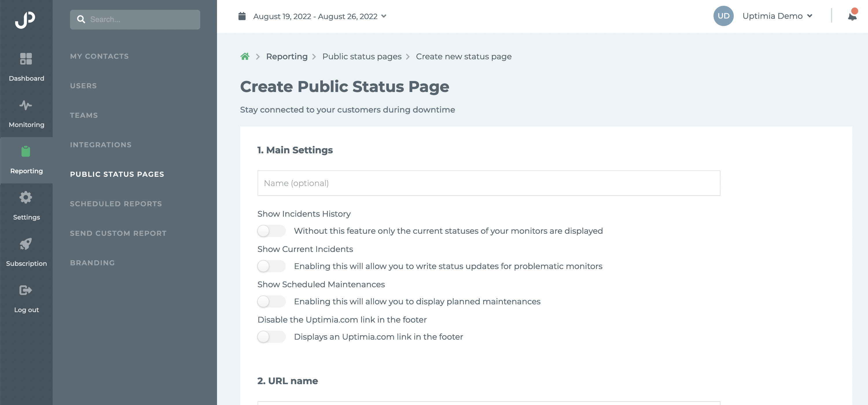Image resolution: width=868 pixels, height=405 pixels.
Task: Turn on Show Scheduled Maintenances toggle
Action: coord(271,301)
